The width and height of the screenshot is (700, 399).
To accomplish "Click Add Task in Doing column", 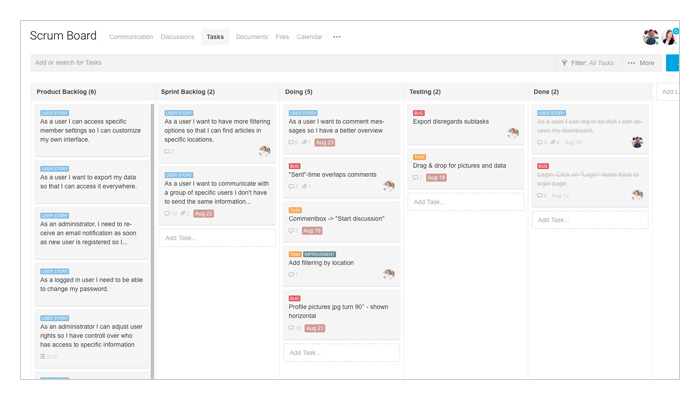I will tap(341, 353).
